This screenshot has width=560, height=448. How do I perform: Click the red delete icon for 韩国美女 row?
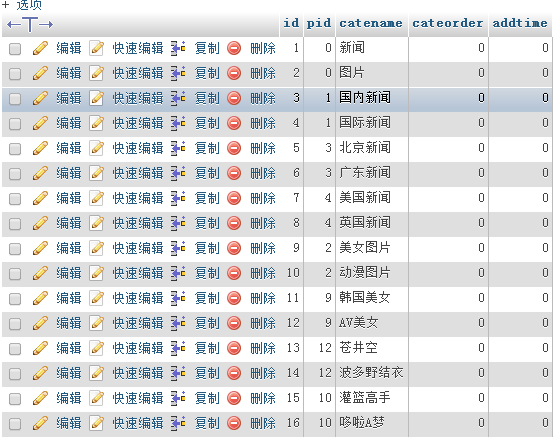tap(234, 298)
